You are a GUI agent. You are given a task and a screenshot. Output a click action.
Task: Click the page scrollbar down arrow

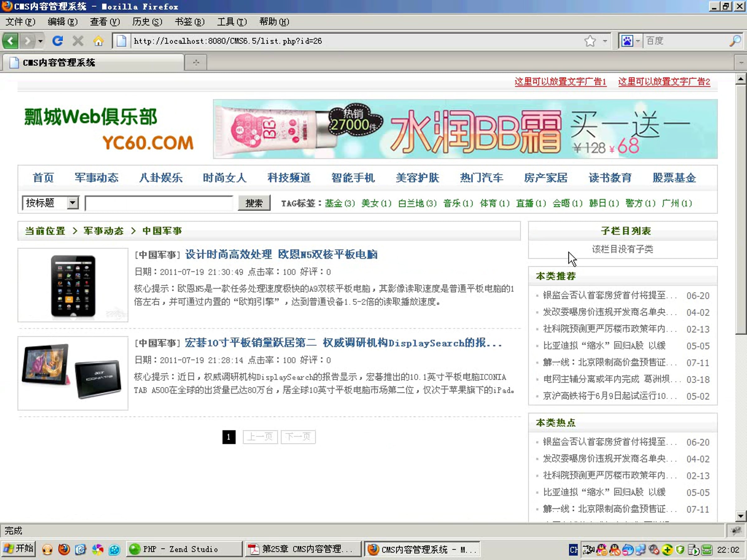pyautogui.click(x=740, y=516)
